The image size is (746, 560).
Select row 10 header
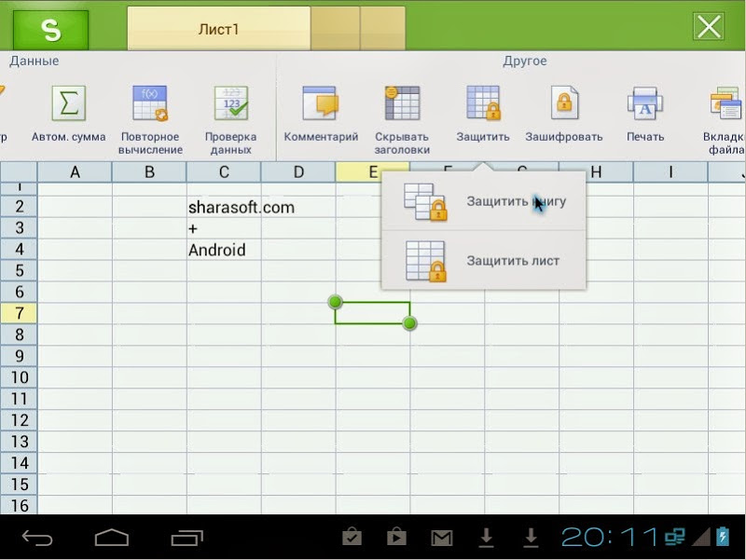19,377
